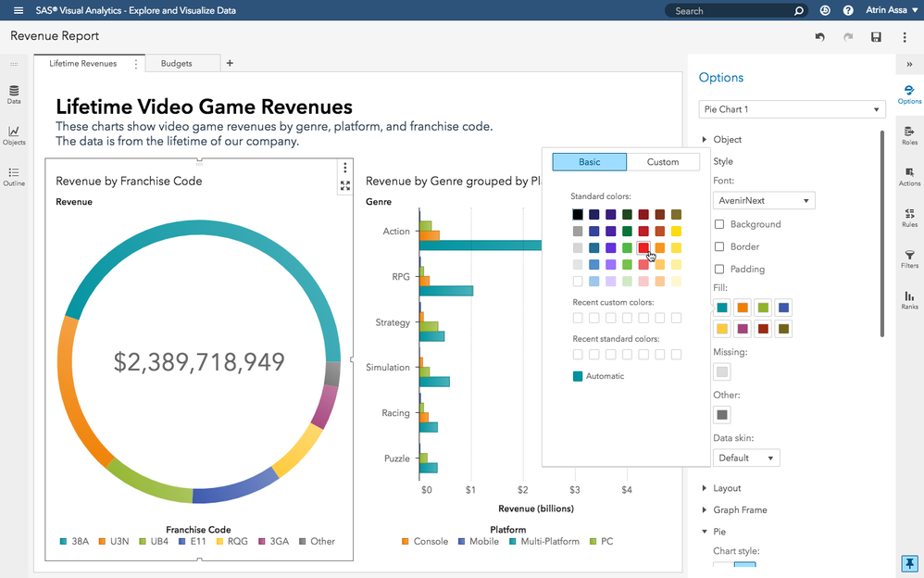The height and width of the screenshot is (578, 924).
Task: Click the Save report icon
Action: tap(876, 37)
